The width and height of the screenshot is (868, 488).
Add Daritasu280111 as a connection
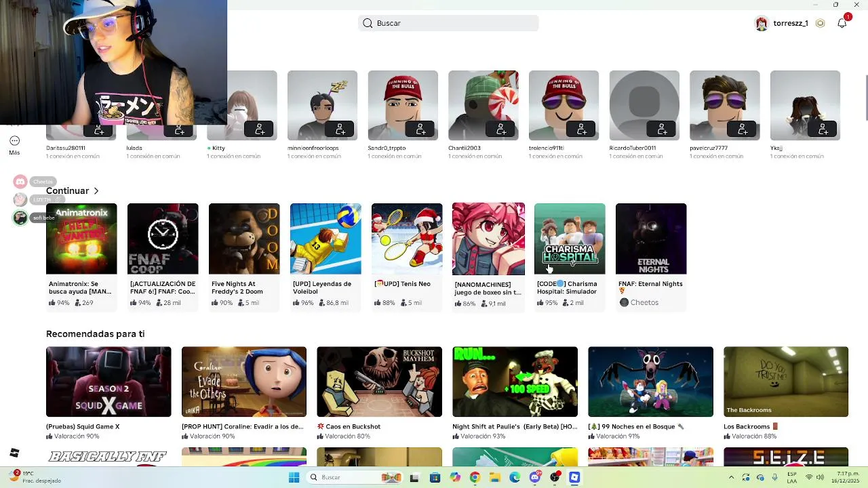[x=99, y=129]
